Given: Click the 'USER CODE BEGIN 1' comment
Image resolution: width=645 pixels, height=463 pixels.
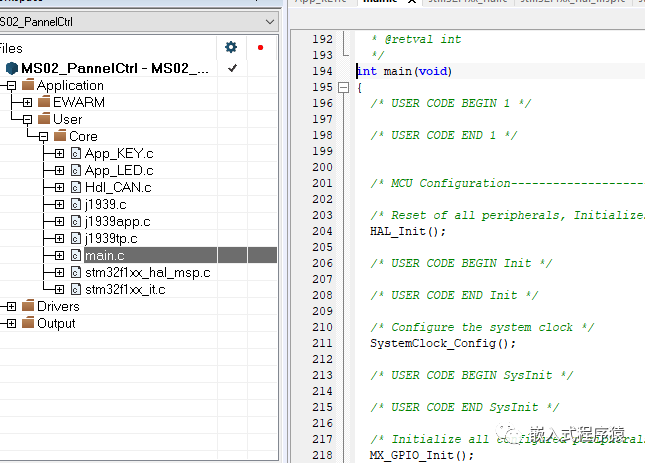Looking at the screenshot, I should click(x=451, y=103).
